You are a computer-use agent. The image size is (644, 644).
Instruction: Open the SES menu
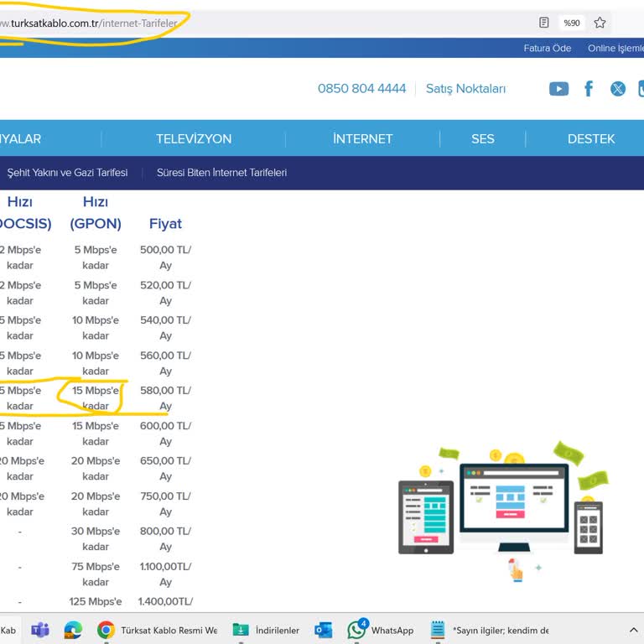point(483,139)
